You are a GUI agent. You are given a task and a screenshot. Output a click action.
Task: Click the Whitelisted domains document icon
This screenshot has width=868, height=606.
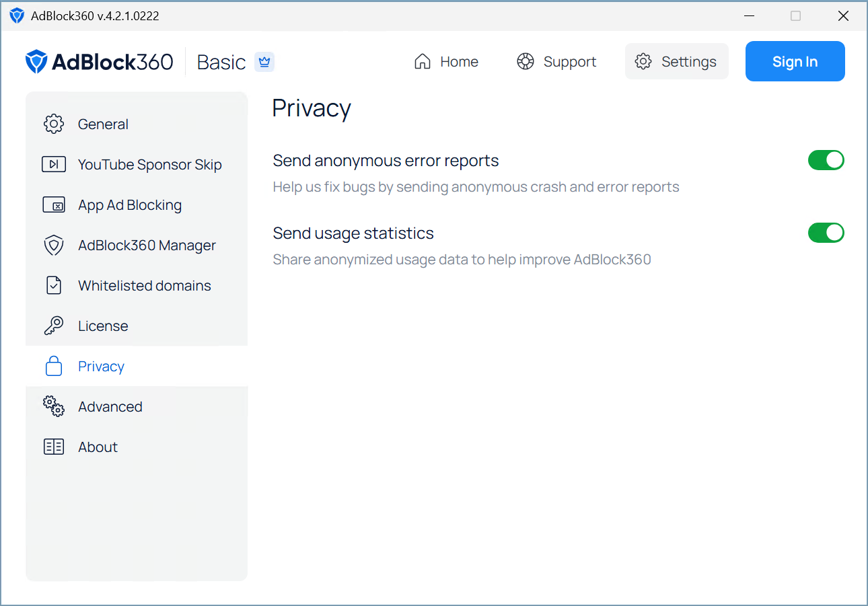point(54,285)
